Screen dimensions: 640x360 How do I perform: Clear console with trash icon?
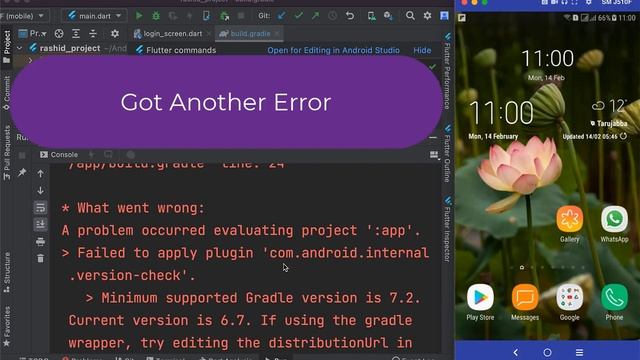click(x=40, y=258)
